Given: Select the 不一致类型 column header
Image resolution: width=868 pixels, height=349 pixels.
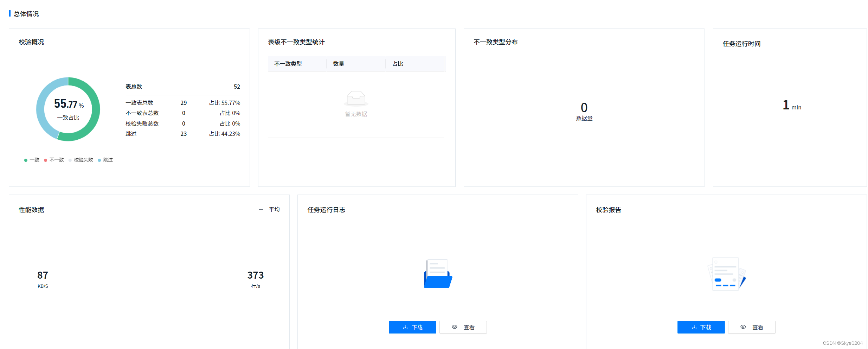Looking at the screenshot, I should [288, 64].
